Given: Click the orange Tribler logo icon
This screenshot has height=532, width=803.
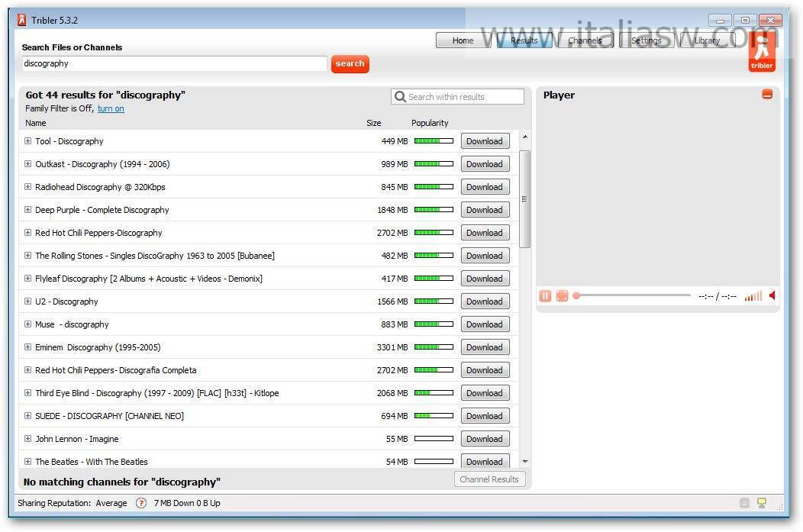Looking at the screenshot, I should click(x=762, y=52).
